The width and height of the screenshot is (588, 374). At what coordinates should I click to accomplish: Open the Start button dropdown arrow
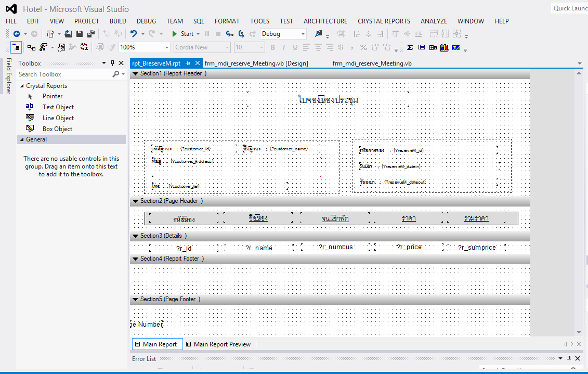click(x=198, y=34)
